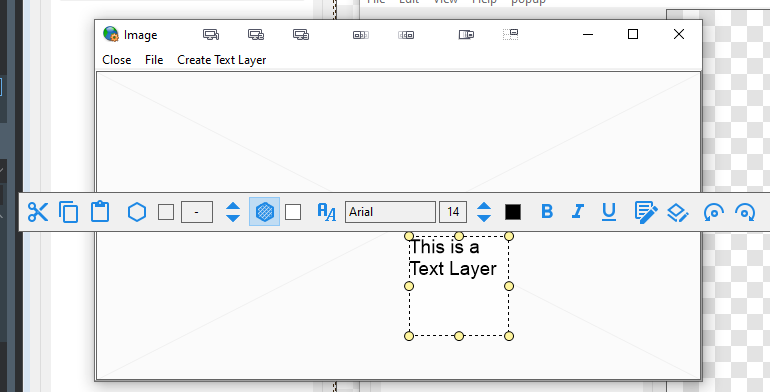
Task: Click the bottom-right yellow resize handle
Action: [x=509, y=336]
